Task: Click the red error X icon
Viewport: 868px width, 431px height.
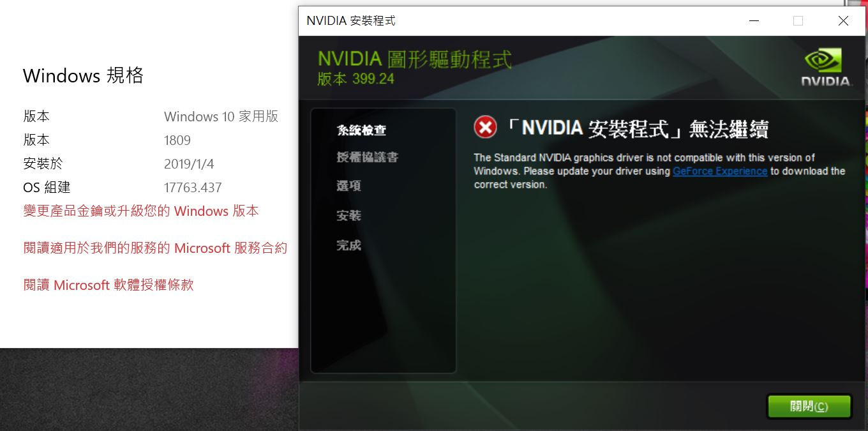Action: (485, 126)
